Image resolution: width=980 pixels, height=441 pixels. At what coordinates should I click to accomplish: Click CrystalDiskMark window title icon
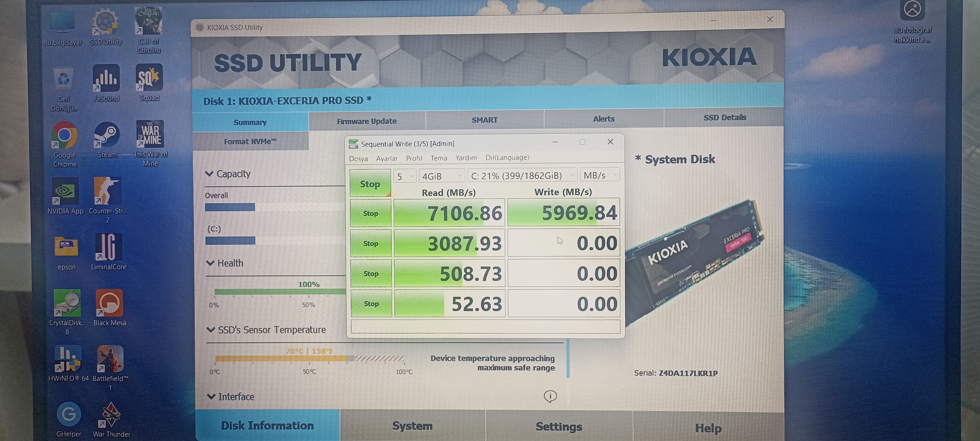[x=354, y=144]
